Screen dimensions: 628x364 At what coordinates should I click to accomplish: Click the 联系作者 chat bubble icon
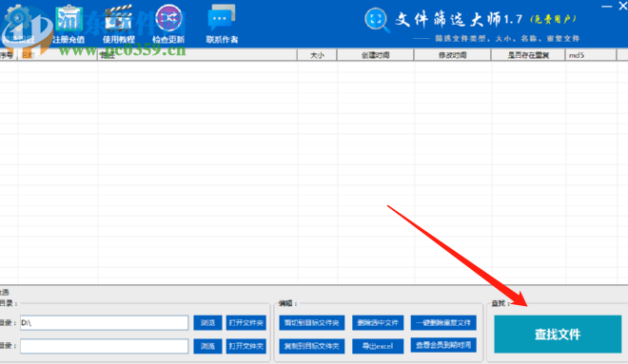(222, 17)
